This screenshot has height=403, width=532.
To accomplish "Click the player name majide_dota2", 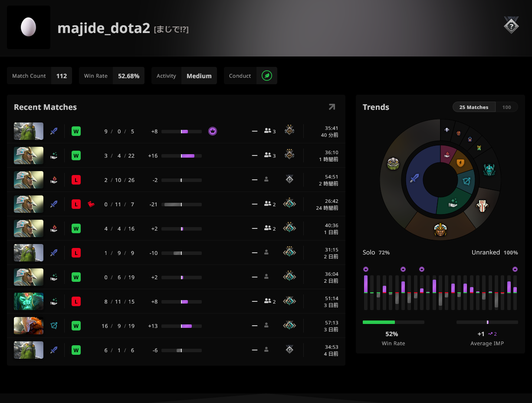I will pyautogui.click(x=104, y=28).
